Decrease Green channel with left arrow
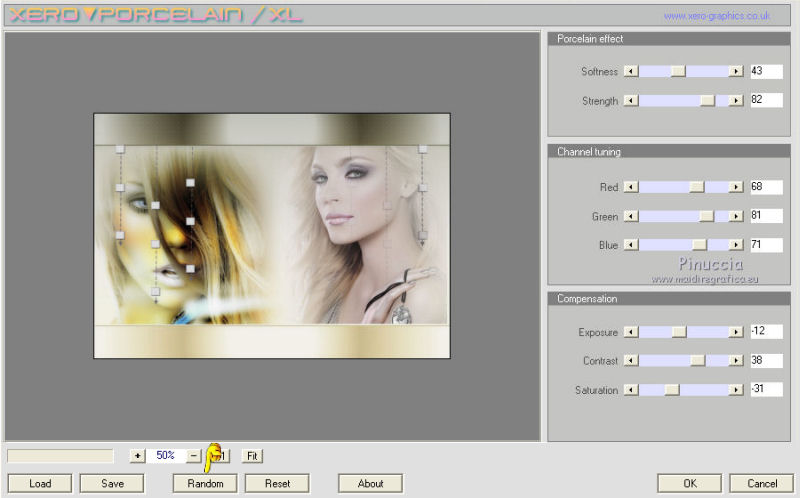Viewport: 800px width, 498px height. tap(631, 216)
